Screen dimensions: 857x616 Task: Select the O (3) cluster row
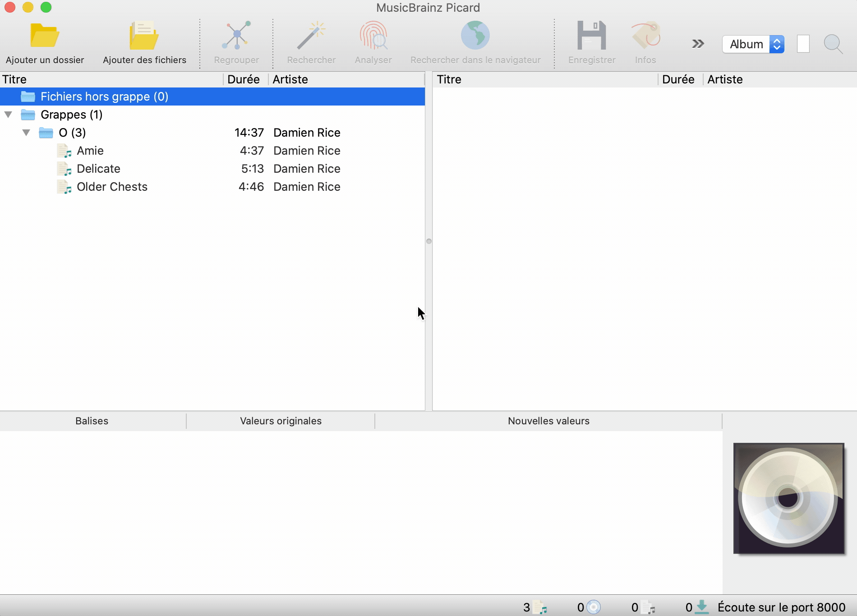pos(212,133)
